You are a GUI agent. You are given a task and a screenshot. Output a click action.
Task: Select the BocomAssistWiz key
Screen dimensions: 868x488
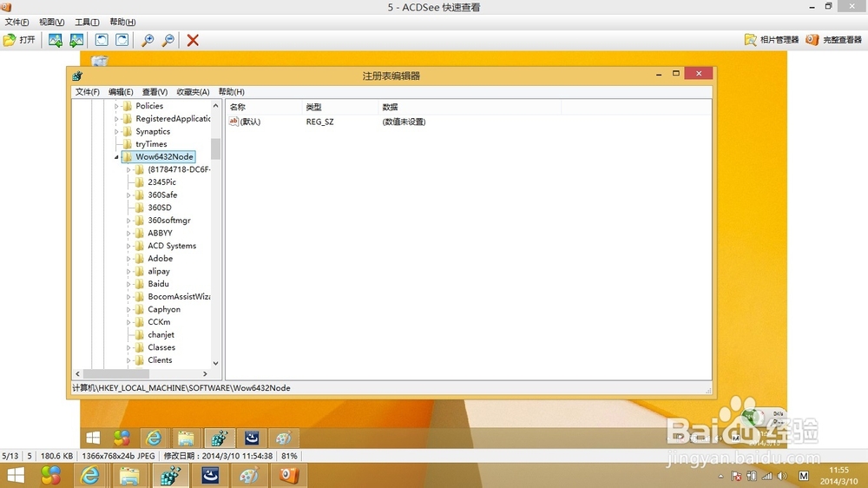pos(178,297)
